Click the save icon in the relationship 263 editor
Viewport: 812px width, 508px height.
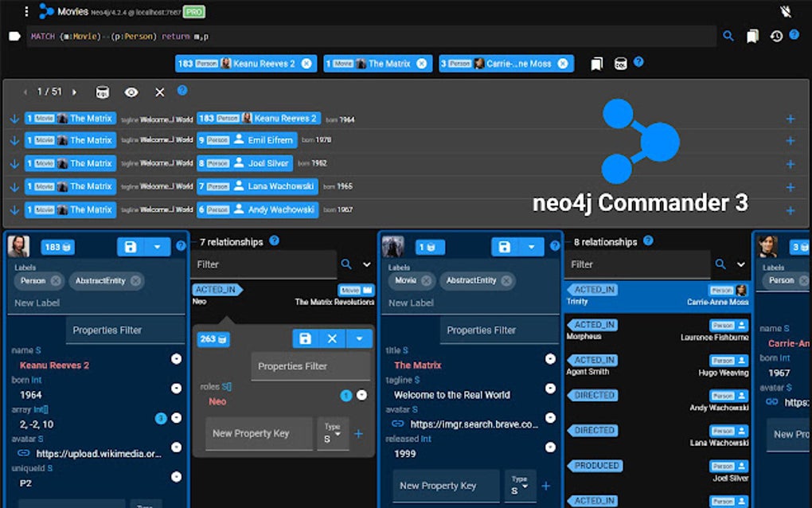pos(306,338)
